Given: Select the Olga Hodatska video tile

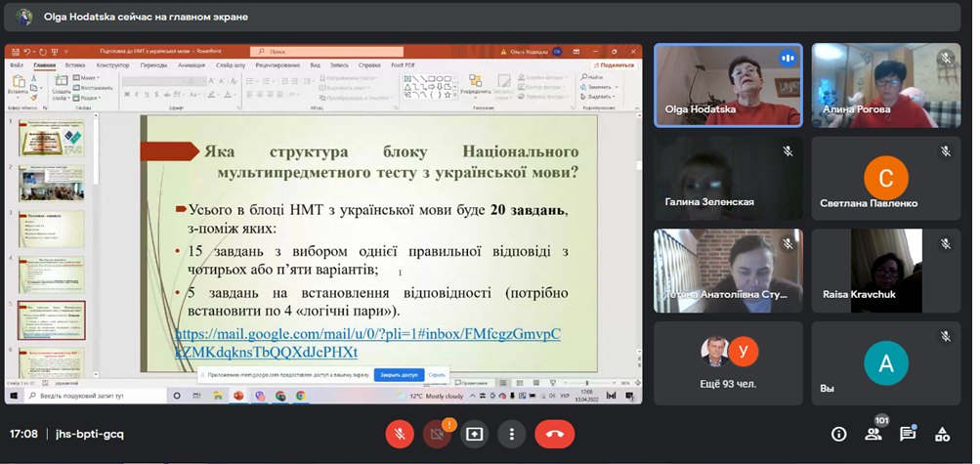Looking at the screenshot, I should coord(728,85).
